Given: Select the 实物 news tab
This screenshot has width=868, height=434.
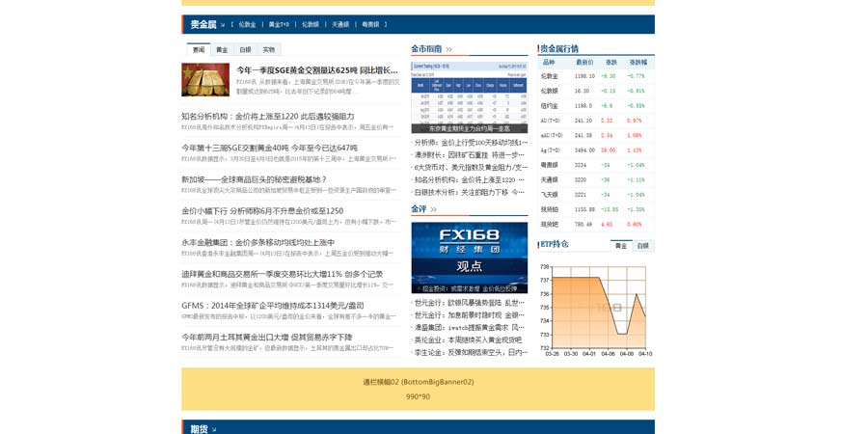Looking at the screenshot, I should click(269, 49).
